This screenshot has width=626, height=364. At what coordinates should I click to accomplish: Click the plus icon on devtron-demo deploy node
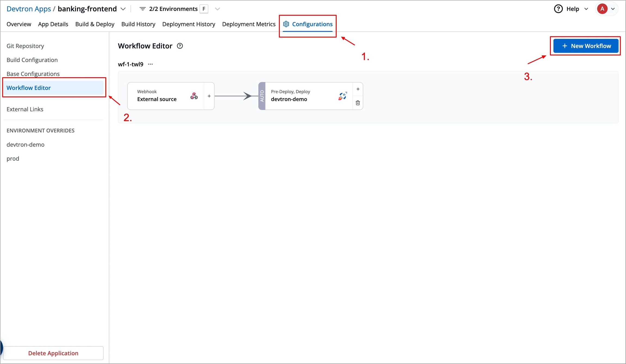pos(358,89)
